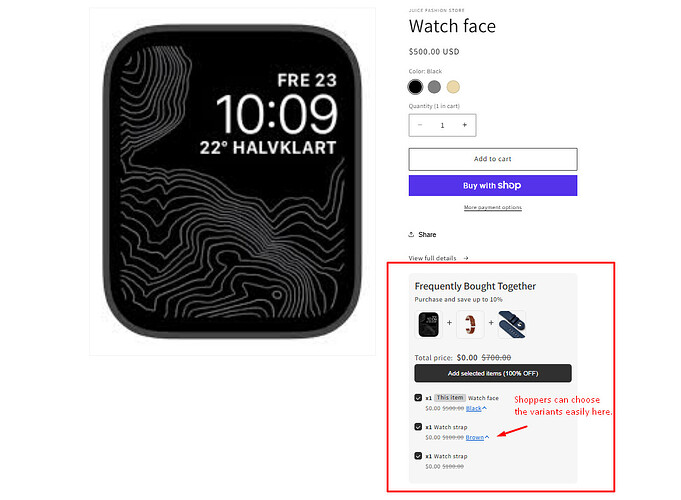Click Add selected items (100% OFF) button

(493, 373)
